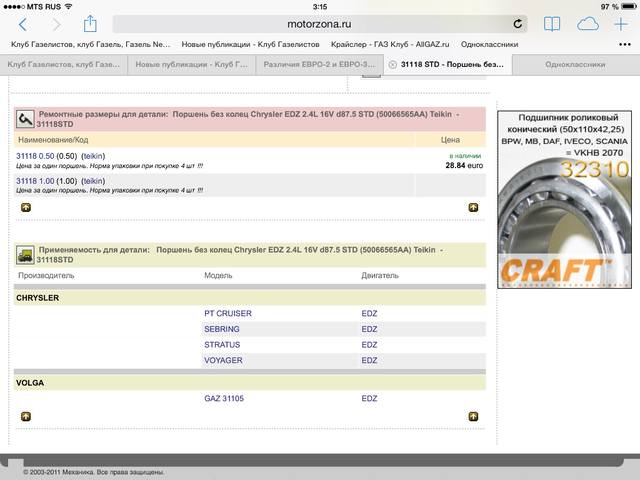Open the favorites bar overflow dots

coord(624,44)
